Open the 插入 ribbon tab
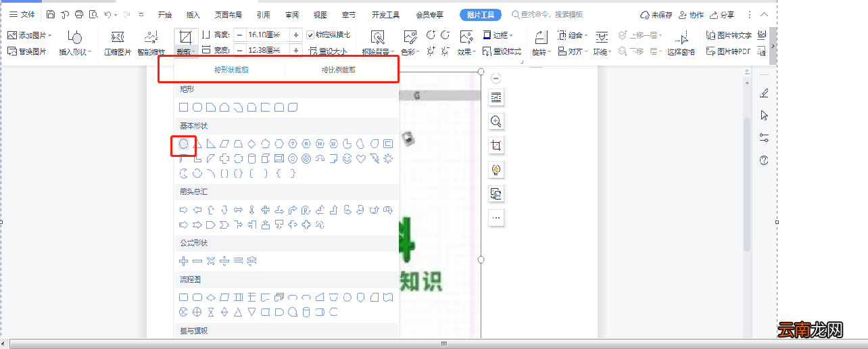 click(193, 14)
